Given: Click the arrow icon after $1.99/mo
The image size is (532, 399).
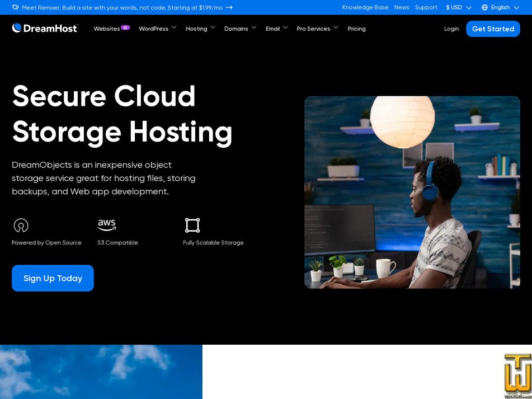Looking at the screenshot, I should (229, 7).
